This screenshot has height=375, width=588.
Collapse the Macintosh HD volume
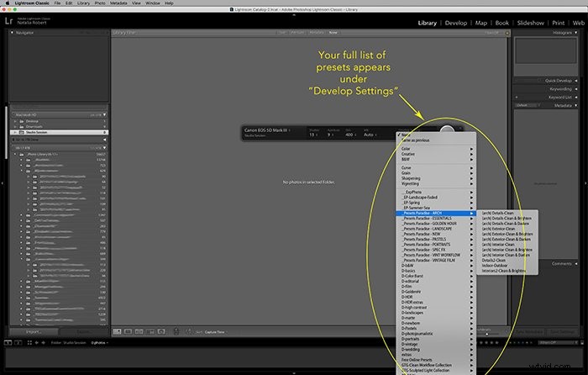pos(105,114)
